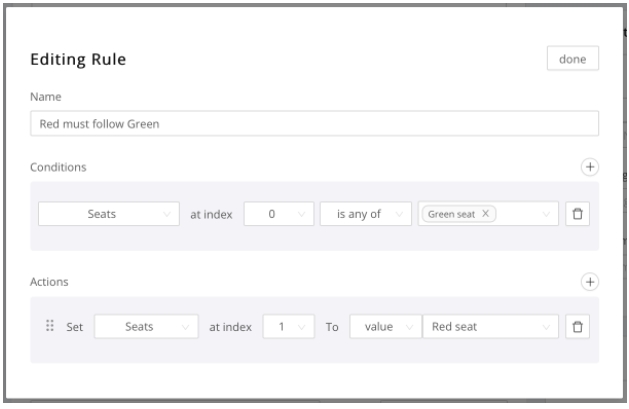This screenshot has width=629, height=409.
Task: Expand the 'value' type dropdown
Action: pos(383,326)
